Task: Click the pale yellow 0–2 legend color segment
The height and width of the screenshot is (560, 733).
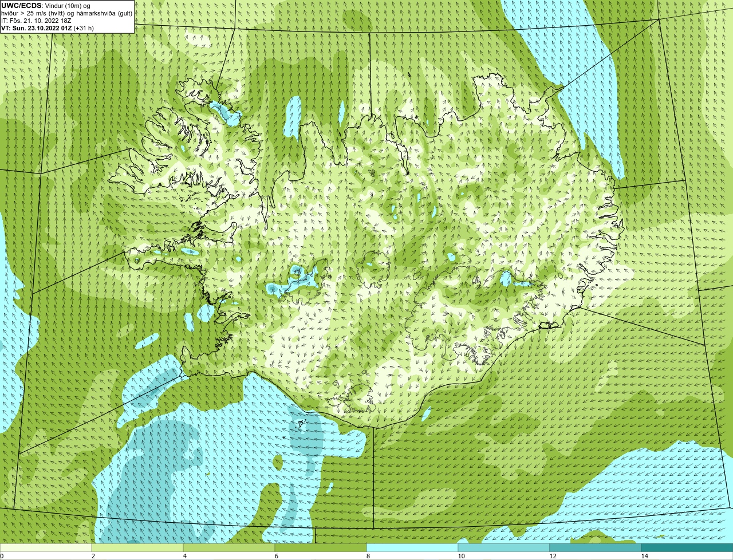Action: 46,548
